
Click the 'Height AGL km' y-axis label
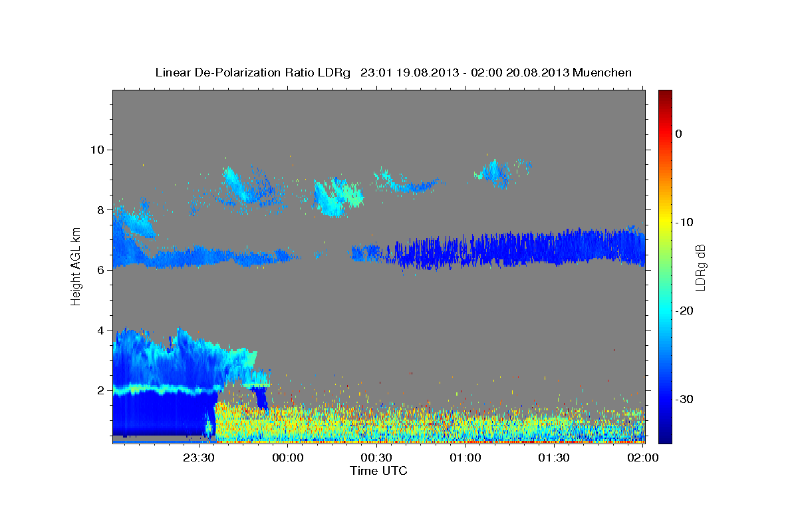point(76,266)
